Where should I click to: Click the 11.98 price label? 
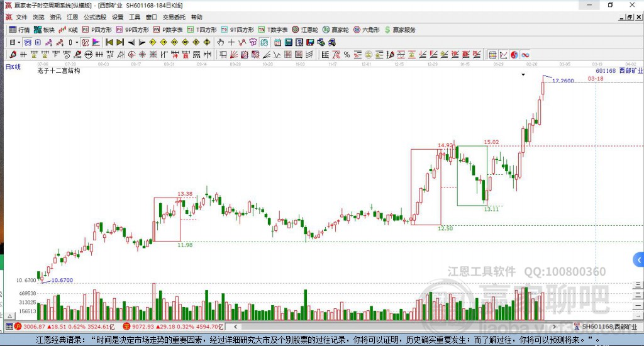pos(185,245)
